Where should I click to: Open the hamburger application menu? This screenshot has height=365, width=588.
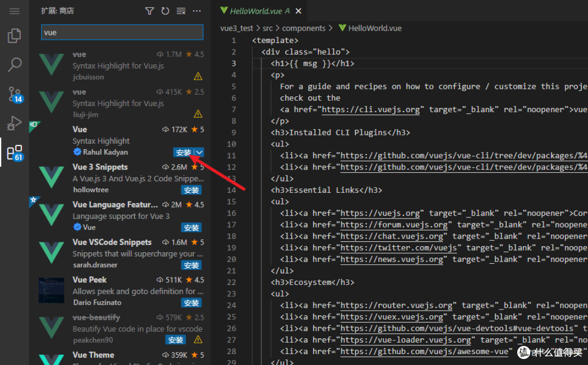point(14,10)
